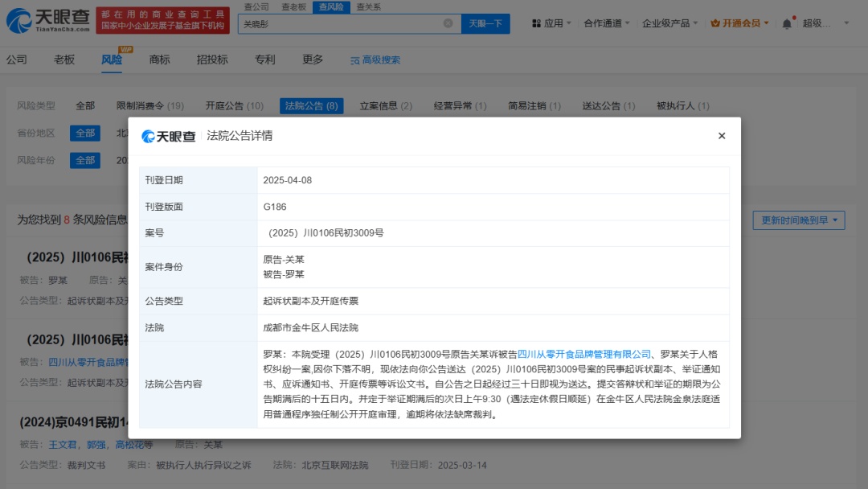Click the 天眼查 logo in the header
Viewport: 868px width, 489px height.
coord(47,20)
